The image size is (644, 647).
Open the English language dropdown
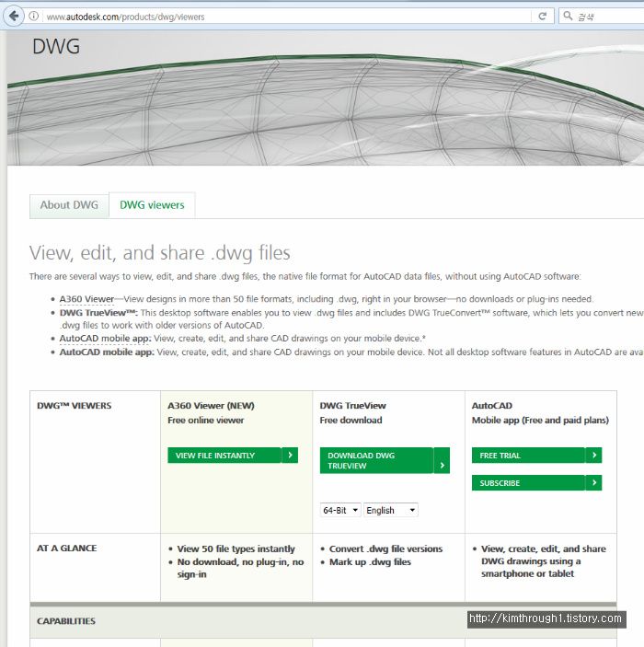click(391, 511)
